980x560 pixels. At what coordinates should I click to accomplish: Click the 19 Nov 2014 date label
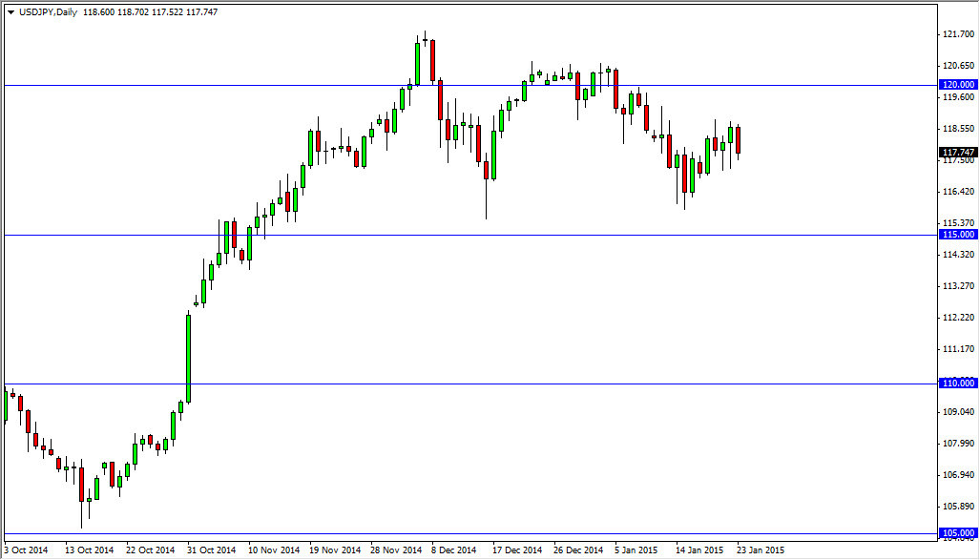[x=335, y=550]
